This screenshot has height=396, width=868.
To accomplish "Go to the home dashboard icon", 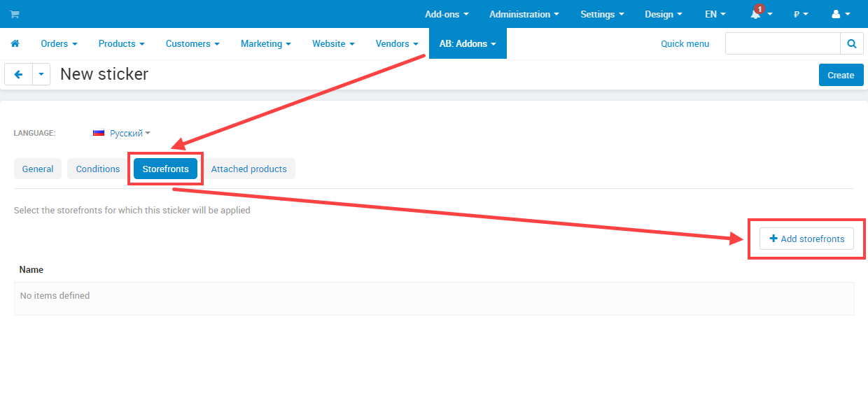I will point(15,43).
